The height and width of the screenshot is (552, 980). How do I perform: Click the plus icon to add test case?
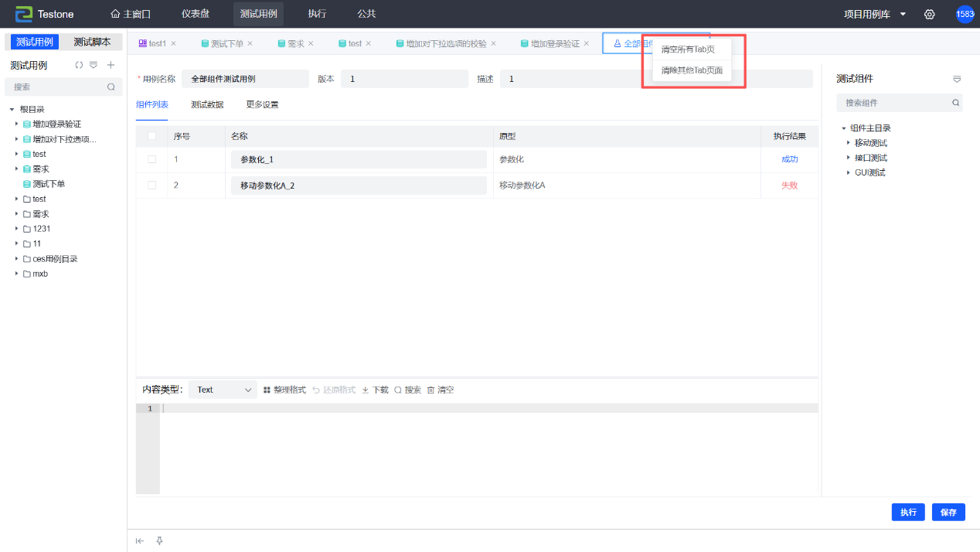[111, 66]
